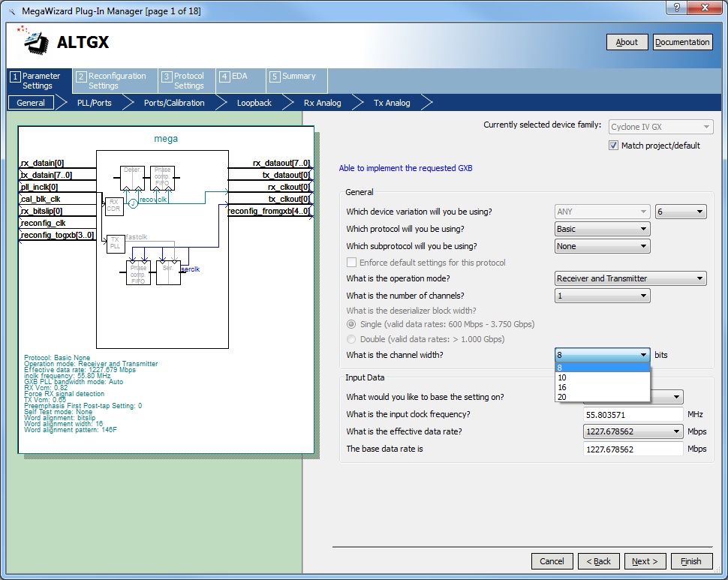728x580 pixels.
Task: Click the tx_datain[7..0] port label
Action: click(x=47, y=175)
